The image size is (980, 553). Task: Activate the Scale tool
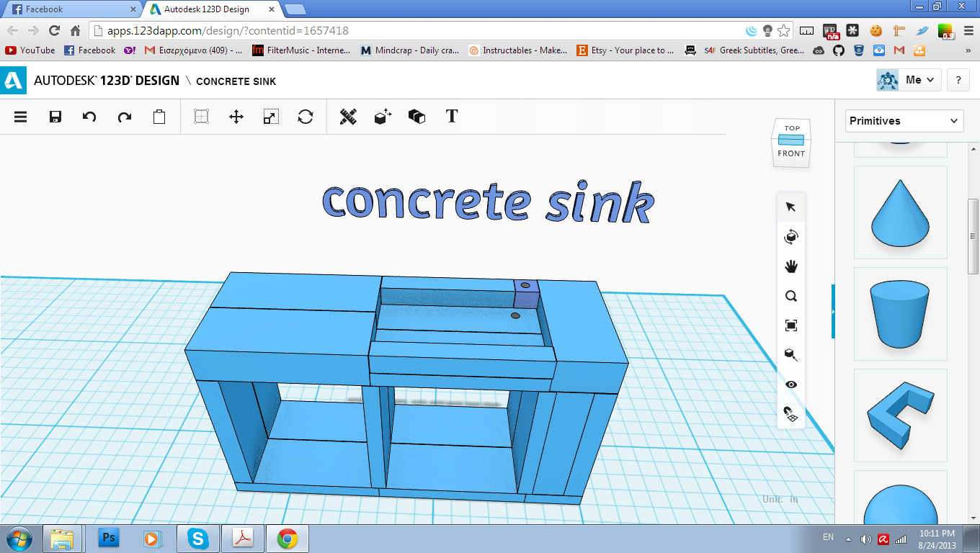point(272,116)
